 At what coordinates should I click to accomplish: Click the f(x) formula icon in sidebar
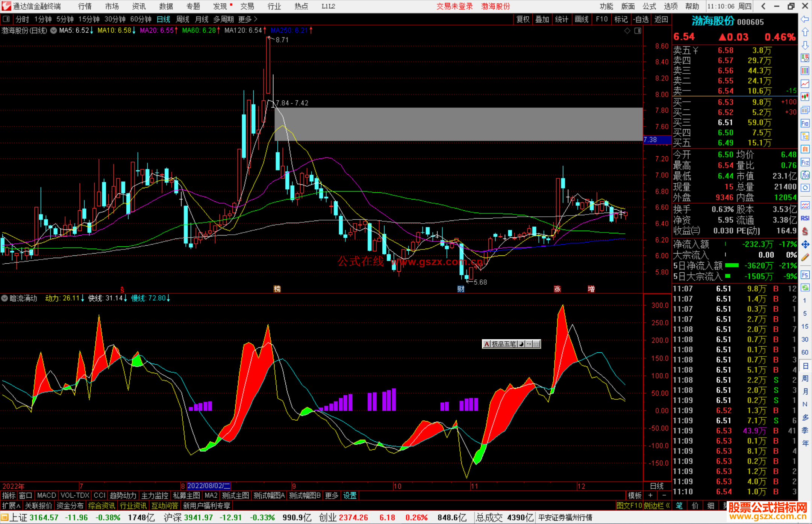805,175
